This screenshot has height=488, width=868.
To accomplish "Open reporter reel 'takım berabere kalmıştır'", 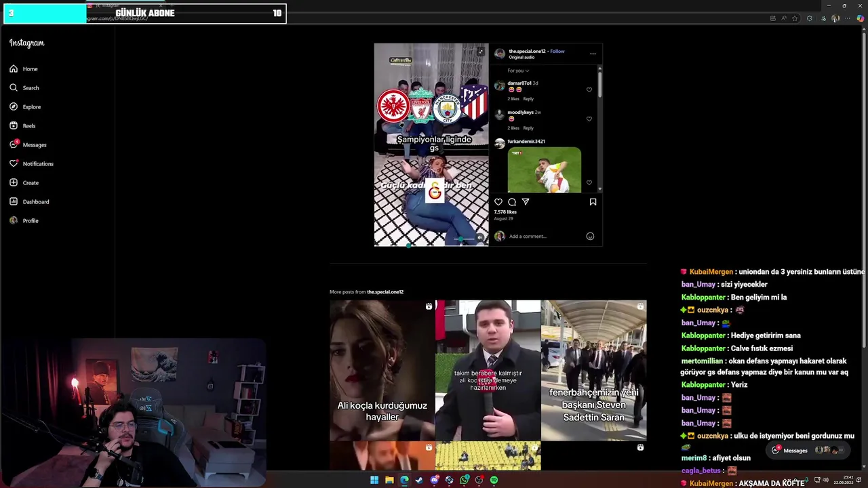I will pyautogui.click(x=488, y=370).
